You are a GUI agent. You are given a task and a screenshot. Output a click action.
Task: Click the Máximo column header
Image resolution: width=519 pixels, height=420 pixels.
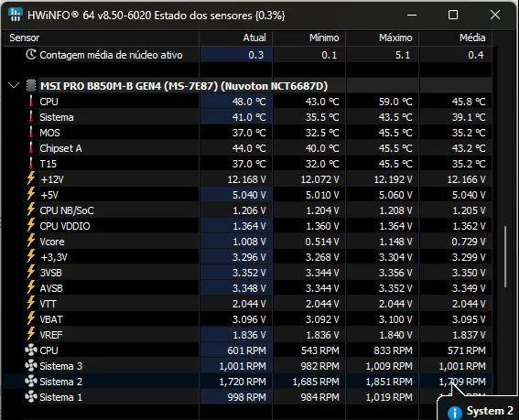[x=383, y=38]
